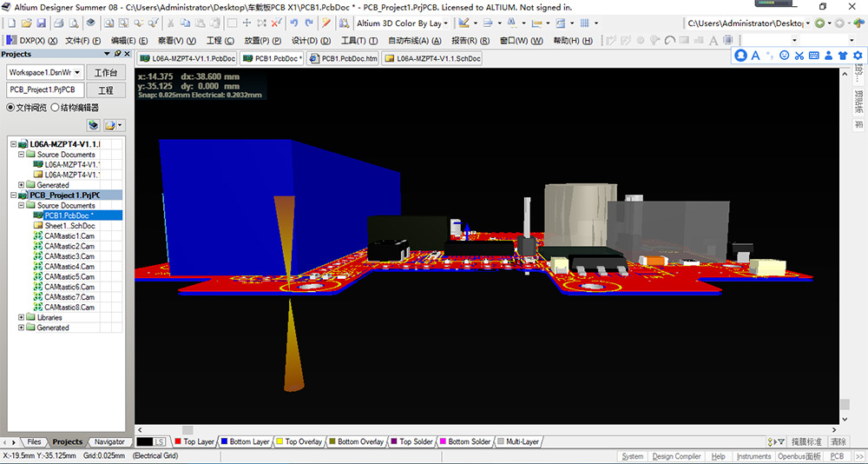
Task: Cut selection using the scissors icon
Action: pos(170,23)
